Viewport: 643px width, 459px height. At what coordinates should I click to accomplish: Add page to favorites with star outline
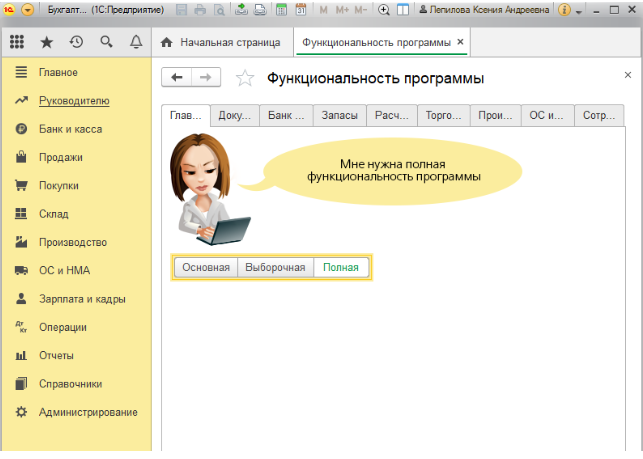[x=245, y=78]
